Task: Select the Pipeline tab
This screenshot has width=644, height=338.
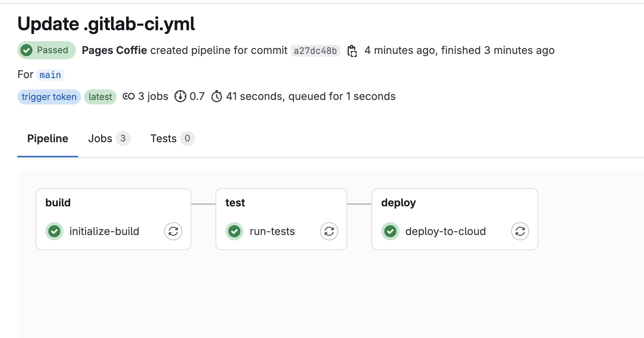Action: [x=48, y=138]
